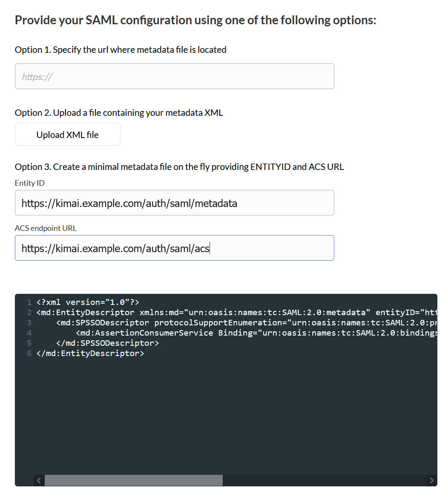Image resolution: width=448 pixels, height=497 pixels.
Task: Focus the Entity ID input field
Action: 174,203
